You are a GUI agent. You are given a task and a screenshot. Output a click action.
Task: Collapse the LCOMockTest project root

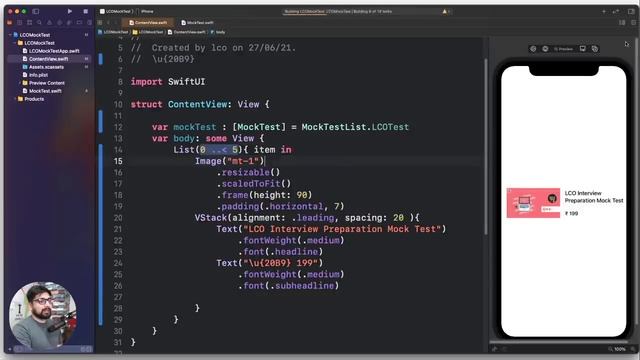pos(10,35)
